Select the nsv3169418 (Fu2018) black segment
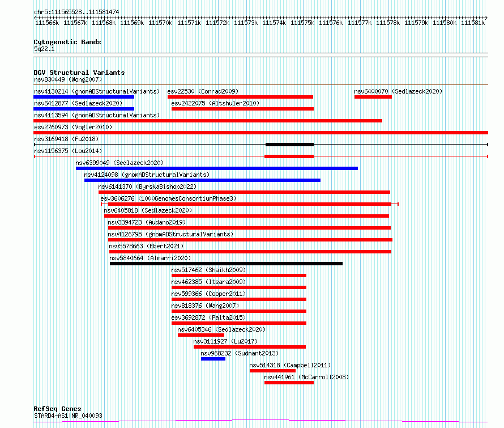Screen dimensions: 504x428 (289, 145)
